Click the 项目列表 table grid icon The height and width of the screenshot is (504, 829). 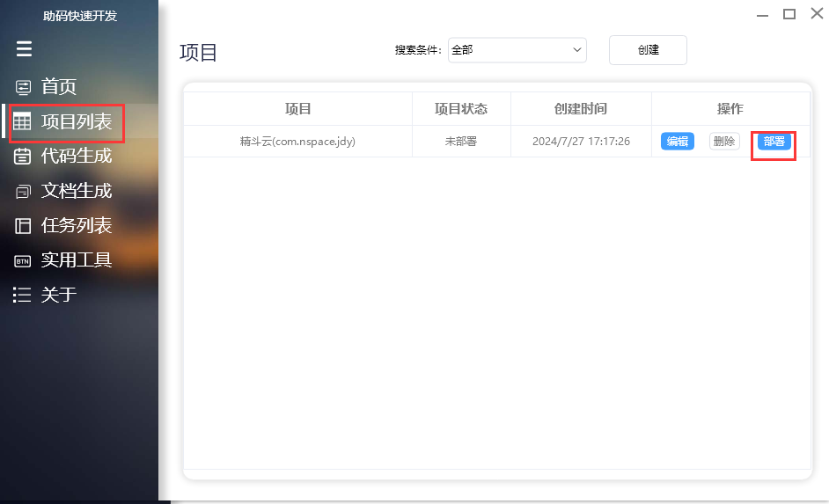coord(23,122)
